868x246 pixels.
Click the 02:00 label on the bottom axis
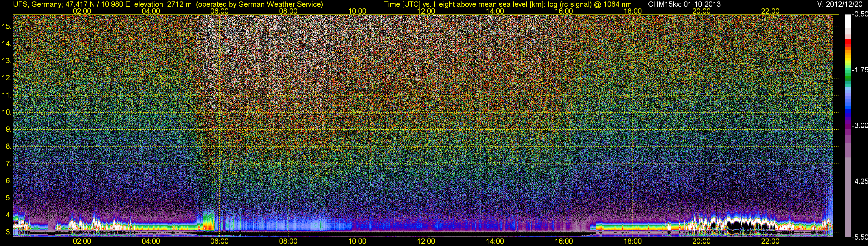[x=82, y=241]
